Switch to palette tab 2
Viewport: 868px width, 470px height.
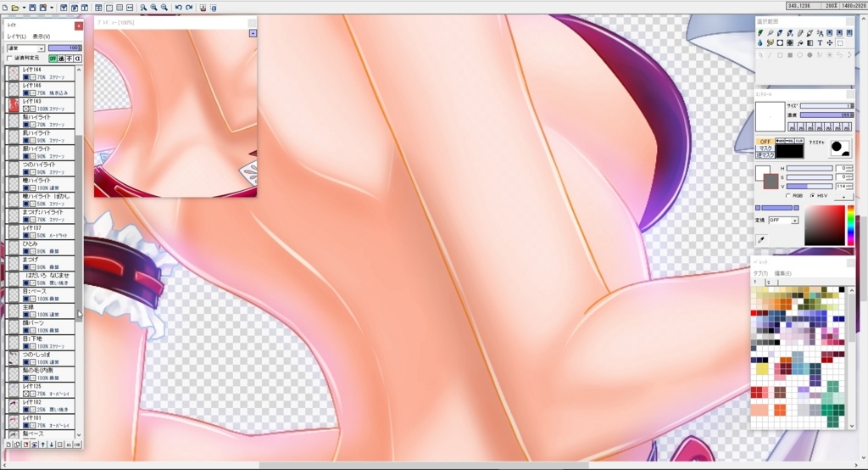[x=768, y=283]
